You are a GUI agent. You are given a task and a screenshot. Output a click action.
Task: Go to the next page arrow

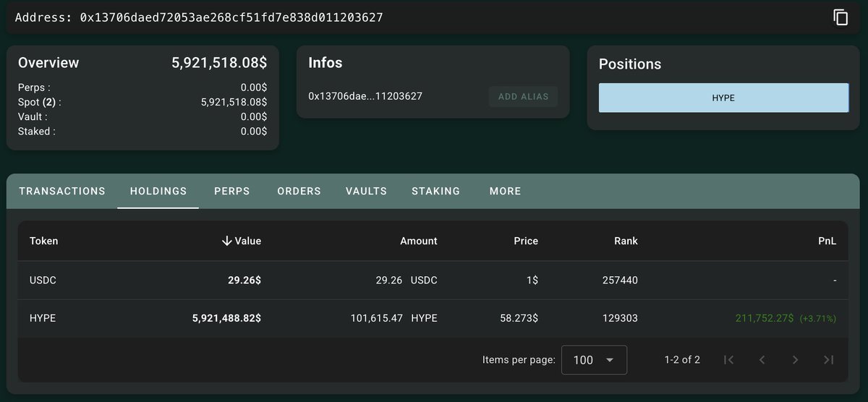795,360
